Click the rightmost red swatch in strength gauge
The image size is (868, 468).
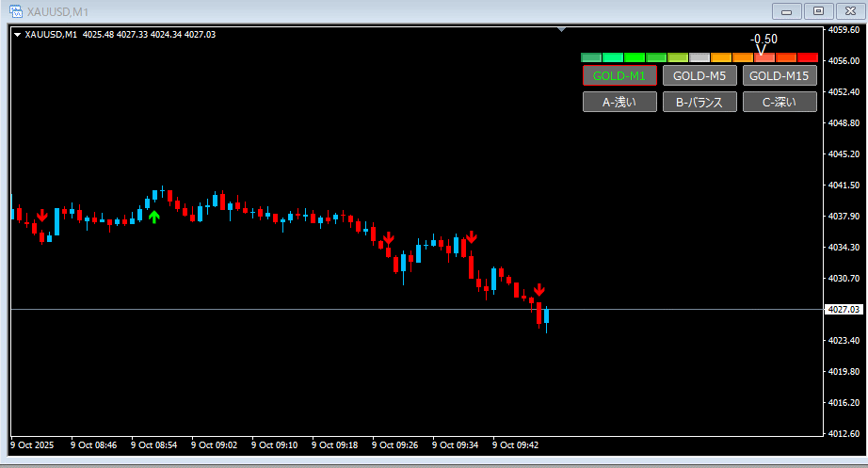(x=808, y=57)
